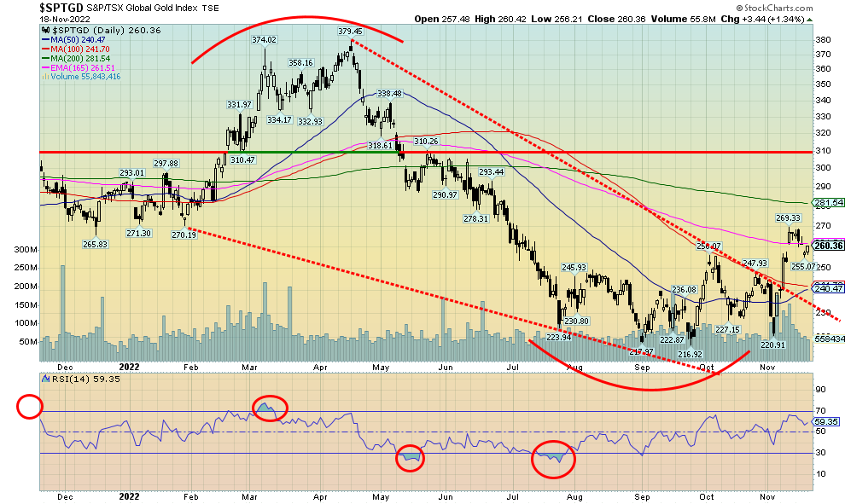Screen dimensions: 845x504
Task: Click the RSI(14) 59.35 indicator label
Action: [73, 379]
